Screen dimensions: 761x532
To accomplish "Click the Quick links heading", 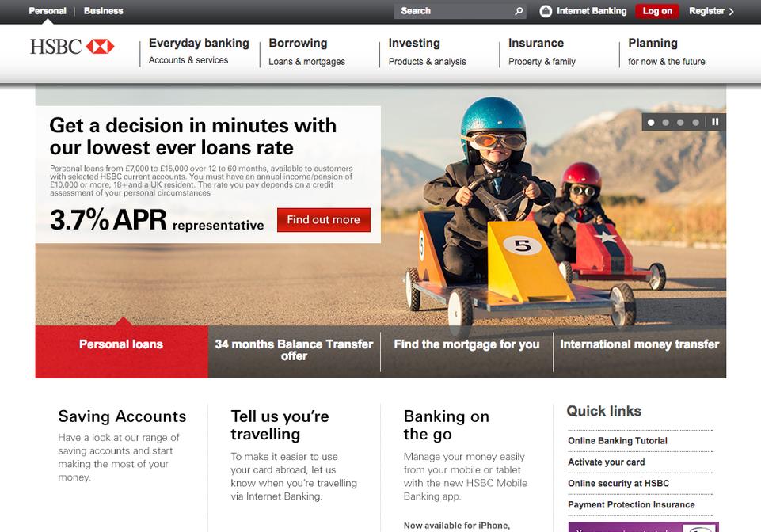I will pyautogui.click(x=603, y=411).
